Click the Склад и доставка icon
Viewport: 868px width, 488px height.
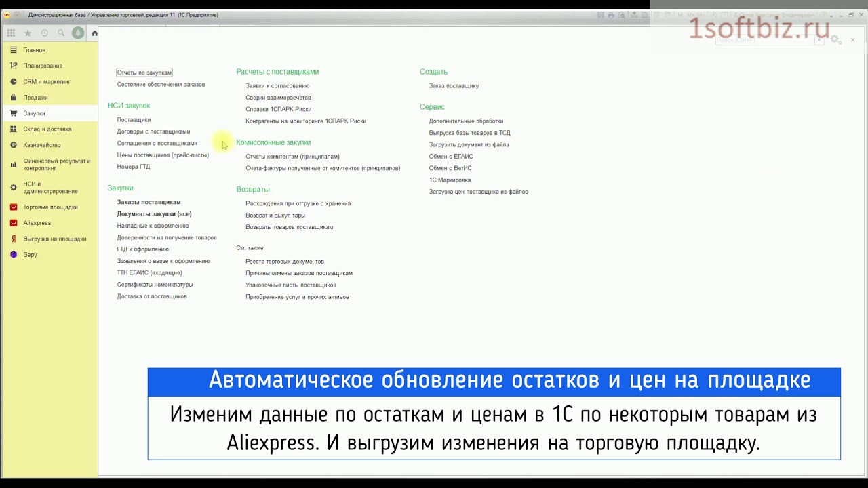[x=14, y=129]
